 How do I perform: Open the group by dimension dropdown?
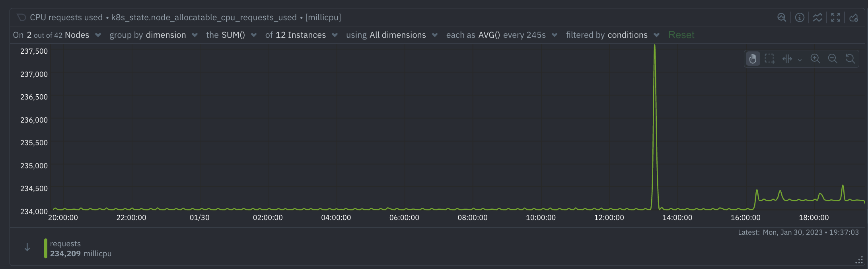point(154,35)
